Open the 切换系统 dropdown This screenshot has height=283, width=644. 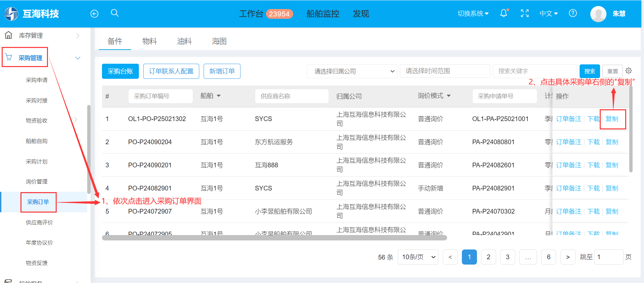[x=473, y=14]
